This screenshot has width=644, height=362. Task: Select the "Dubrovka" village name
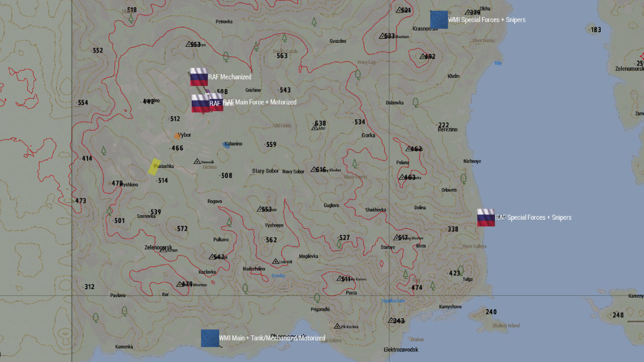395,103
